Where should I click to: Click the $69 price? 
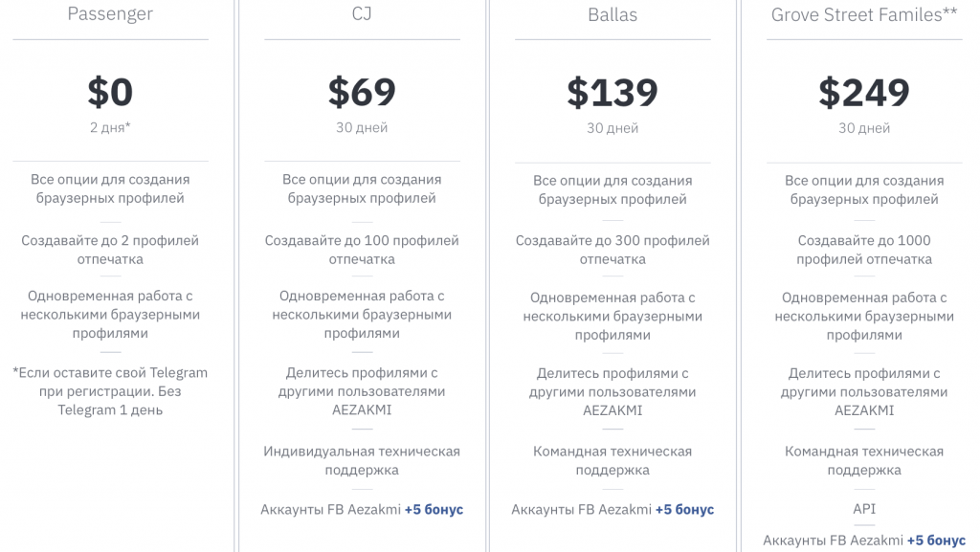coord(362,92)
